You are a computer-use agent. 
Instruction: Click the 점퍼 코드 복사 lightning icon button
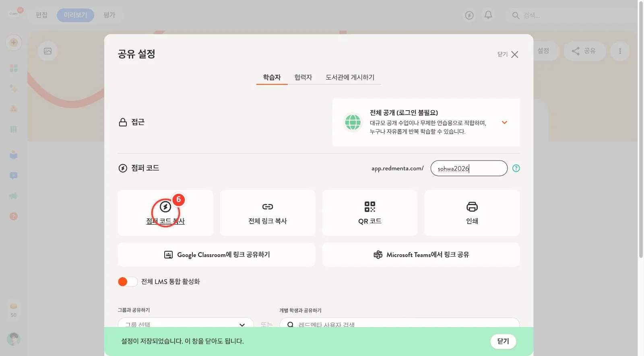[x=165, y=213]
